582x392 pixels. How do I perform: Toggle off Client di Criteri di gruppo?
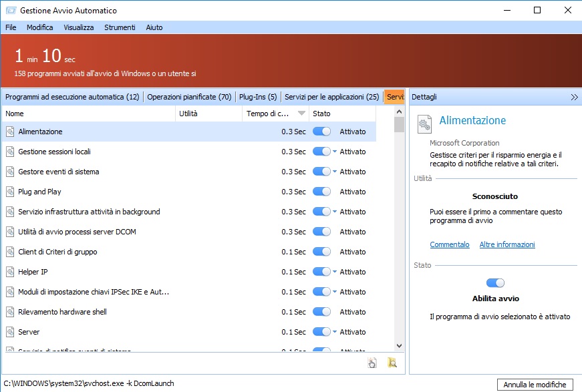pyautogui.click(x=321, y=252)
